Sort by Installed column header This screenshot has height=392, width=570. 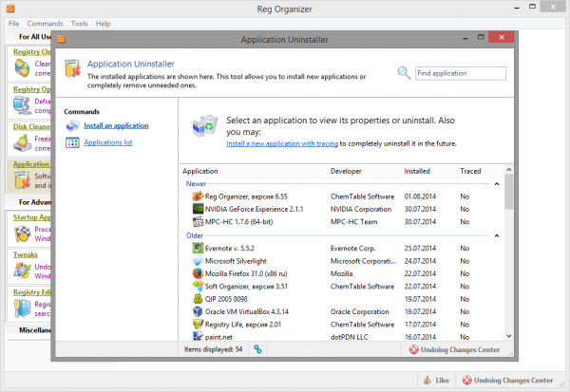[x=429, y=171]
